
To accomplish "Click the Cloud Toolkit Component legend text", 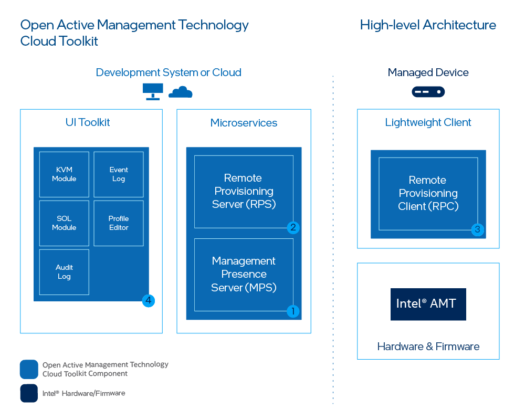I will tap(106, 369).
